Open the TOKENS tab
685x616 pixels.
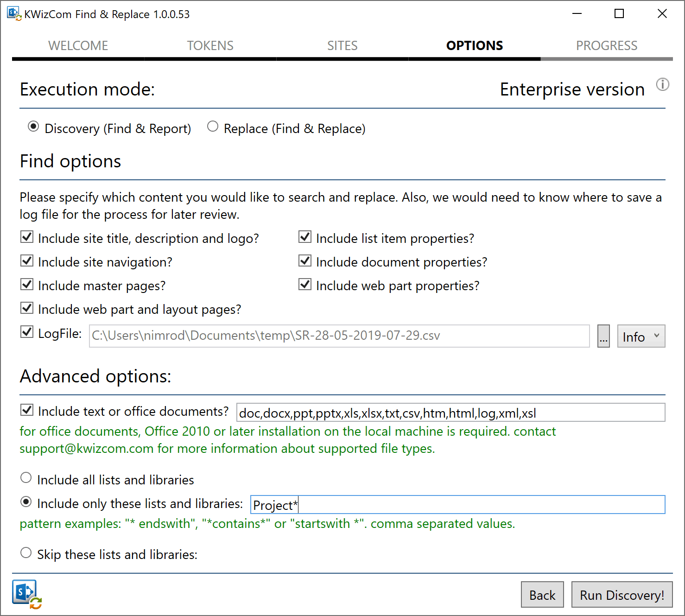click(210, 45)
